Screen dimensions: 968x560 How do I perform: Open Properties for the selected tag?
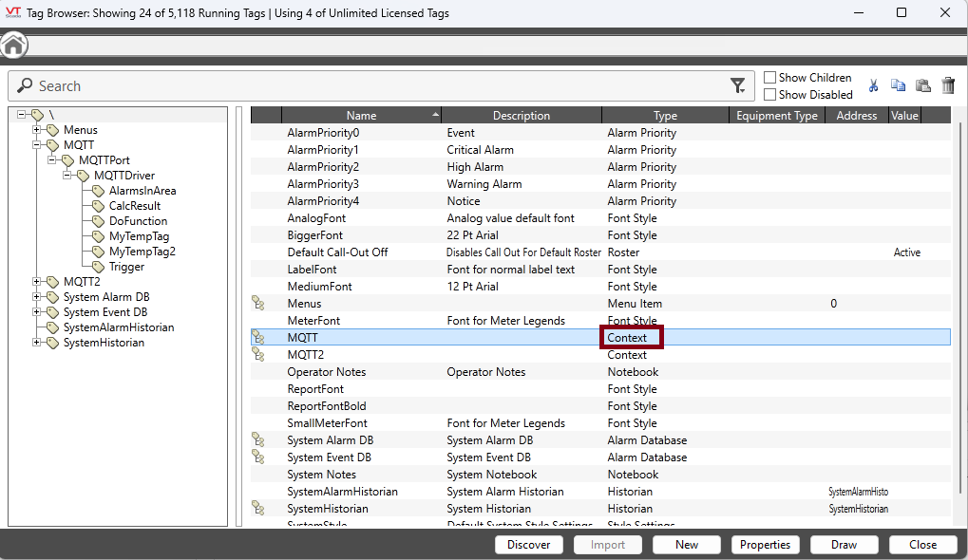coord(765,545)
